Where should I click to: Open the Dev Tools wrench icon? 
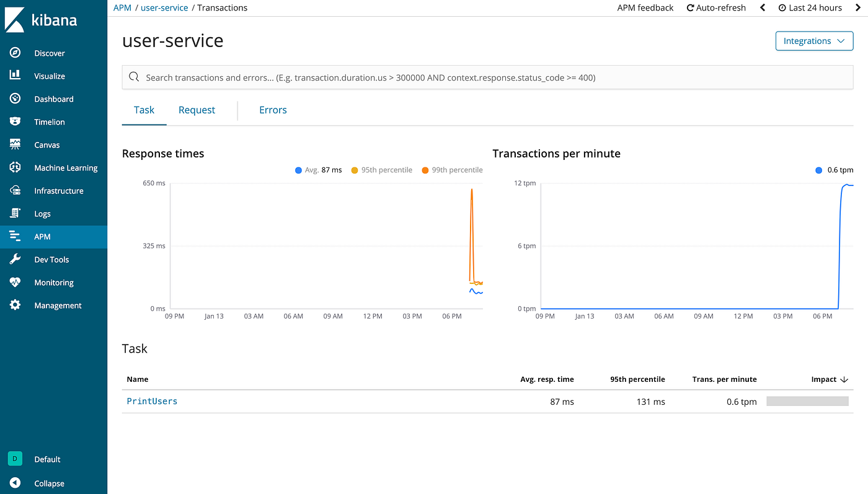[x=15, y=260]
